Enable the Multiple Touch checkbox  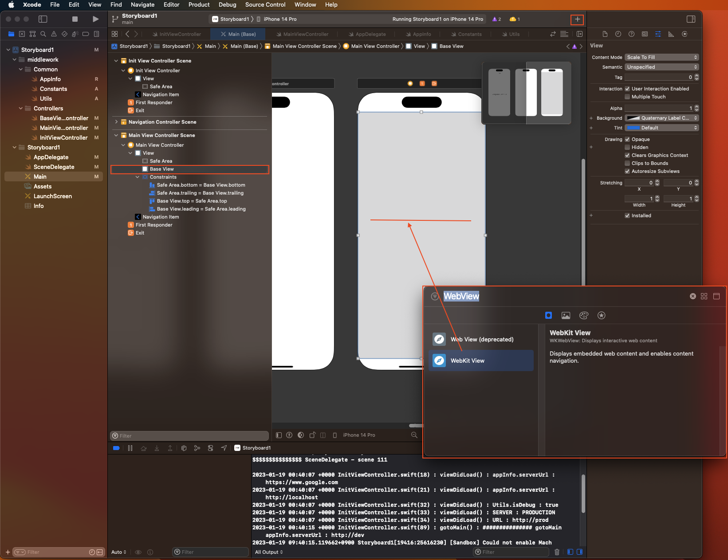pos(627,97)
